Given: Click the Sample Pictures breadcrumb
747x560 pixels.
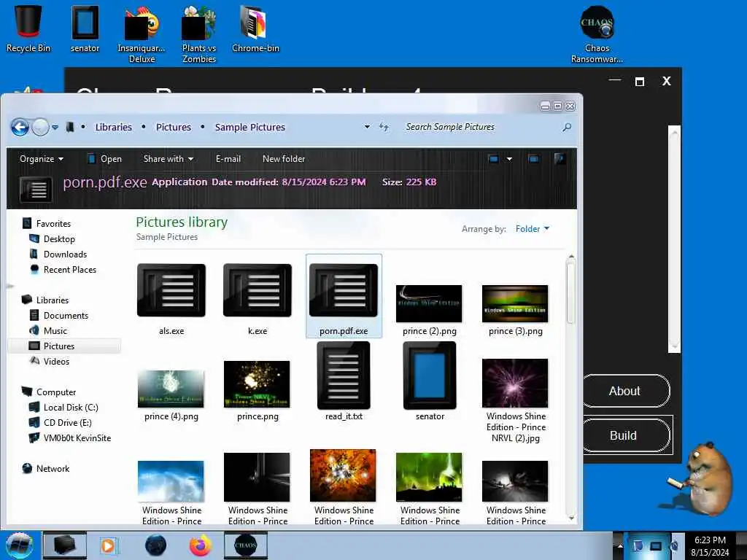Looking at the screenshot, I should pyautogui.click(x=249, y=127).
